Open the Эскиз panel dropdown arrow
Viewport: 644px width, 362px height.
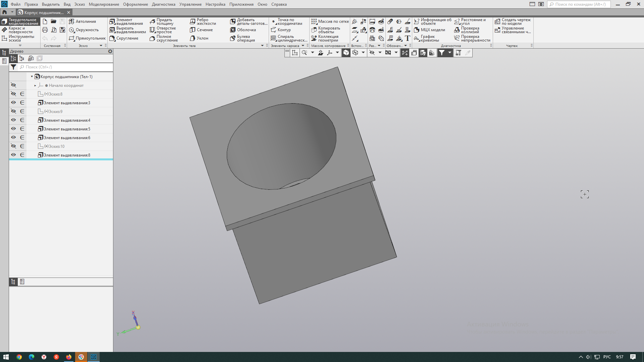click(101, 46)
